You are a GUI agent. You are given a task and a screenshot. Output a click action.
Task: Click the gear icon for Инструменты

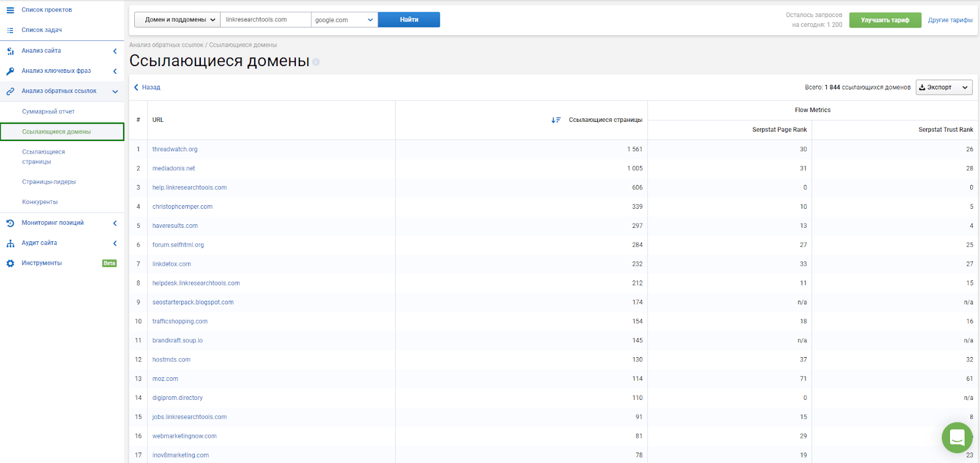point(10,263)
